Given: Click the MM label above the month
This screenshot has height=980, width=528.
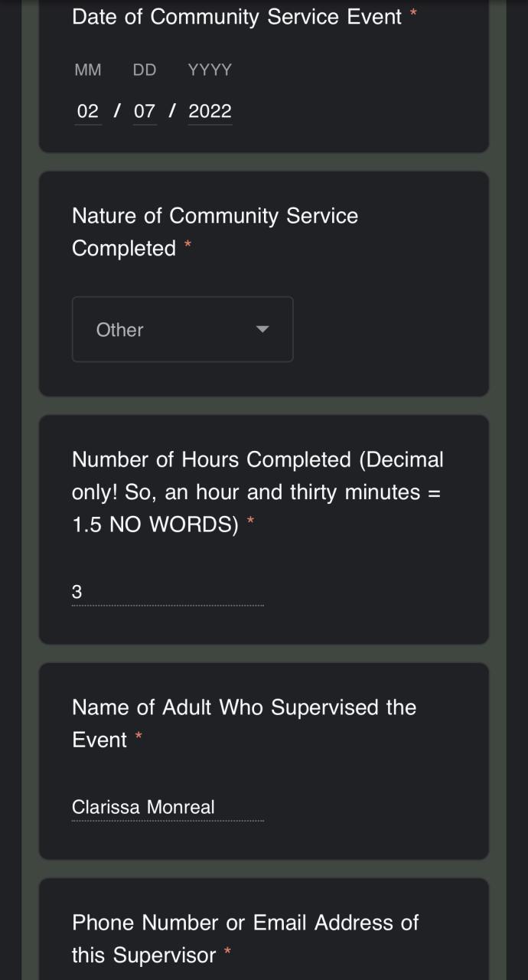Looking at the screenshot, I should pyautogui.click(x=88, y=70).
